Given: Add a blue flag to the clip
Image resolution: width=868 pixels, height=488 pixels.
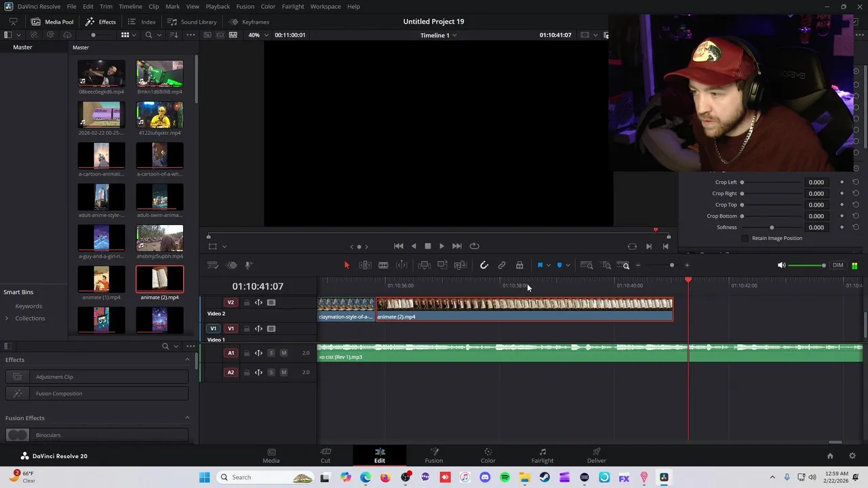Looking at the screenshot, I should [540, 265].
